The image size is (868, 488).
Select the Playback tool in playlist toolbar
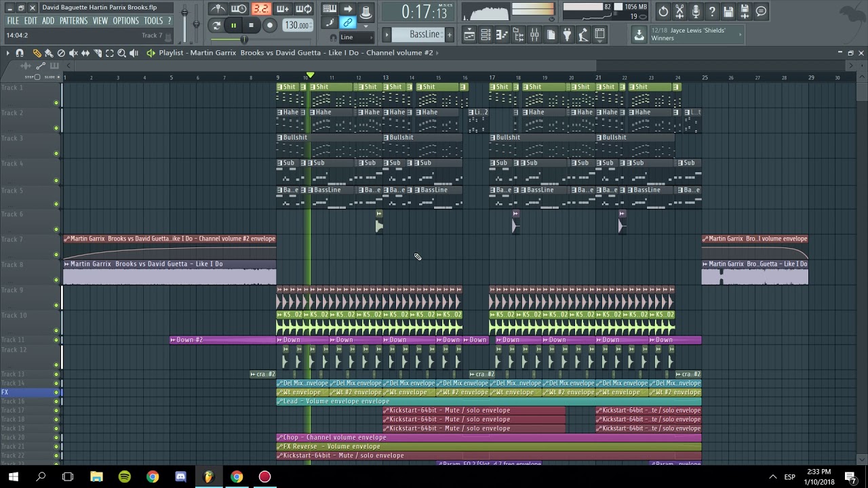[134, 53]
